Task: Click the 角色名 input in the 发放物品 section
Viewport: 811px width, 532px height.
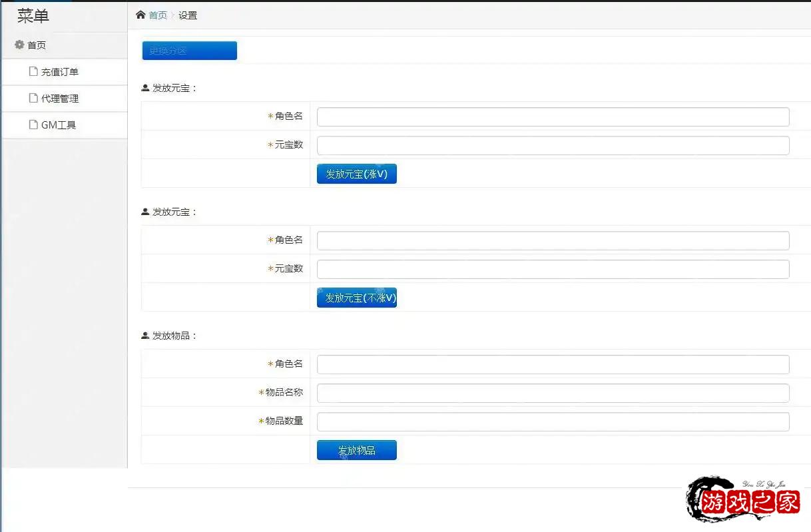Action: point(553,364)
